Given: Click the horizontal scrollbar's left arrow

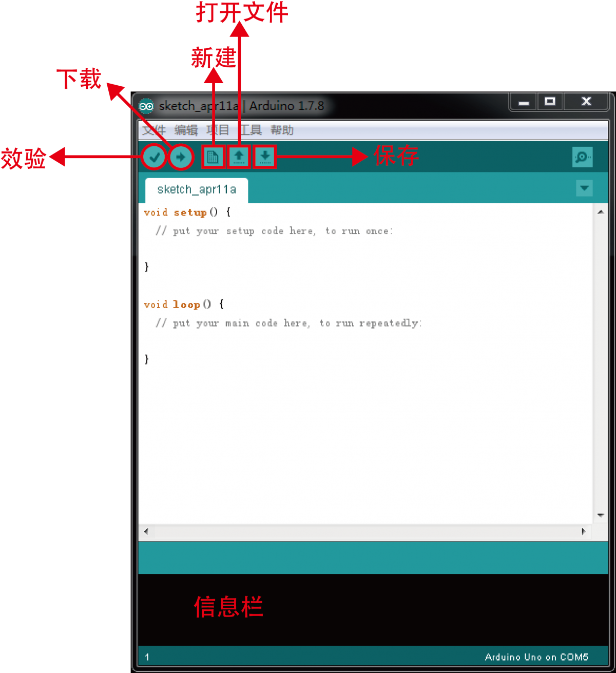Looking at the screenshot, I should (x=145, y=532).
